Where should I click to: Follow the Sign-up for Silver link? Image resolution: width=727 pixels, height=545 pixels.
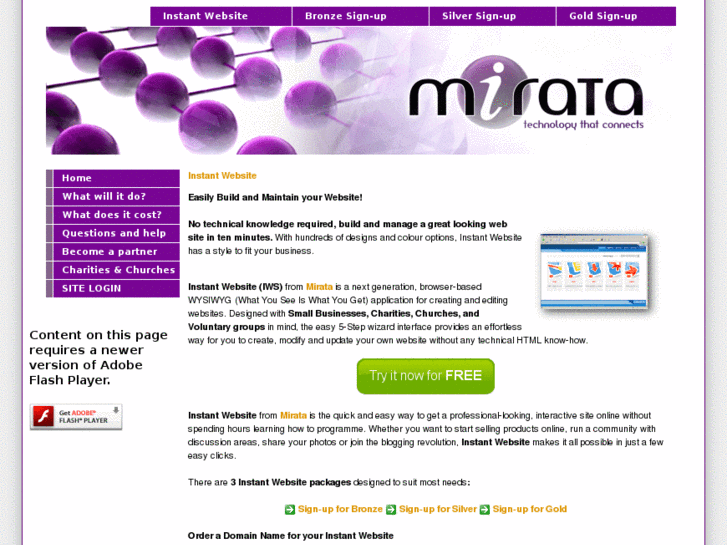(x=438, y=509)
